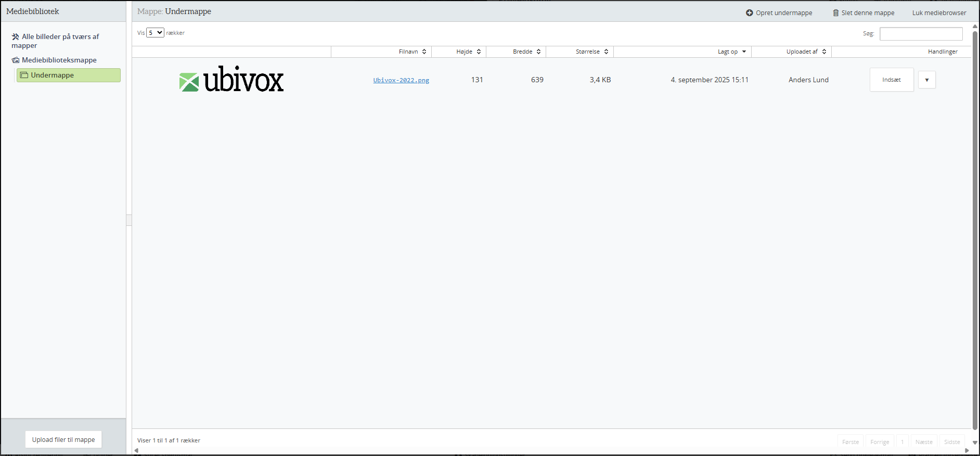The height and width of the screenshot is (456, 980).
Task: Click the trash icon for Slet denne mappe
Action: (835, 13)
